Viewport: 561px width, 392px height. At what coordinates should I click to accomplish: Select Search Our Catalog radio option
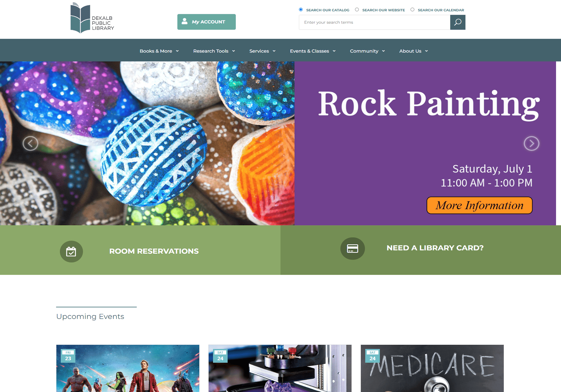pos(301,10)
